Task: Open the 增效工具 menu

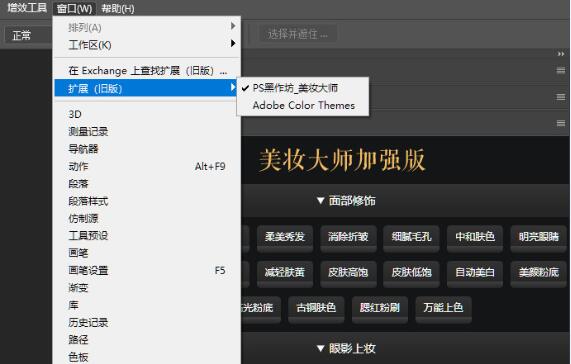Action: [x=27, y=8]
